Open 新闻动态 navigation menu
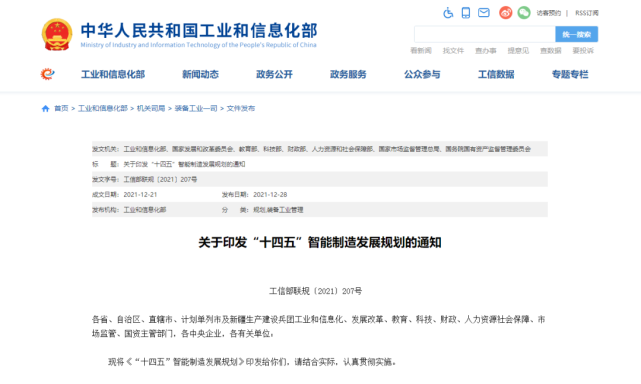Screen dimensions: 641x384 [200, 74]
